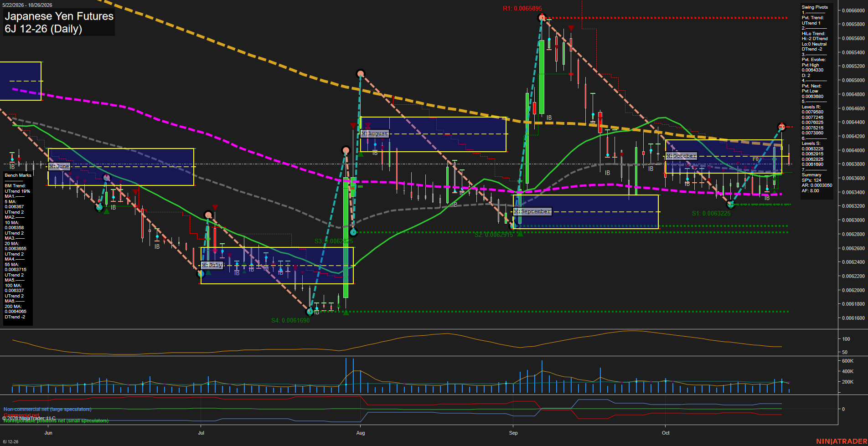This screenshot has height=446, width=868.
Task: Click the Aug label on the time axis
Action: pos(361,433)
